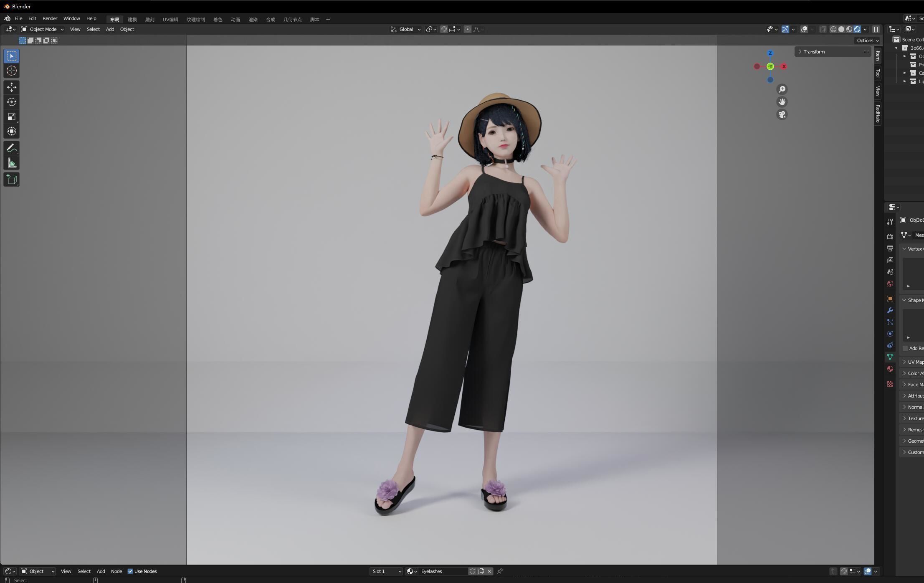Open the Slot 1 material slot dropdown
The image size is (924, 583).
pyautogui.click(x=386, y=571)
